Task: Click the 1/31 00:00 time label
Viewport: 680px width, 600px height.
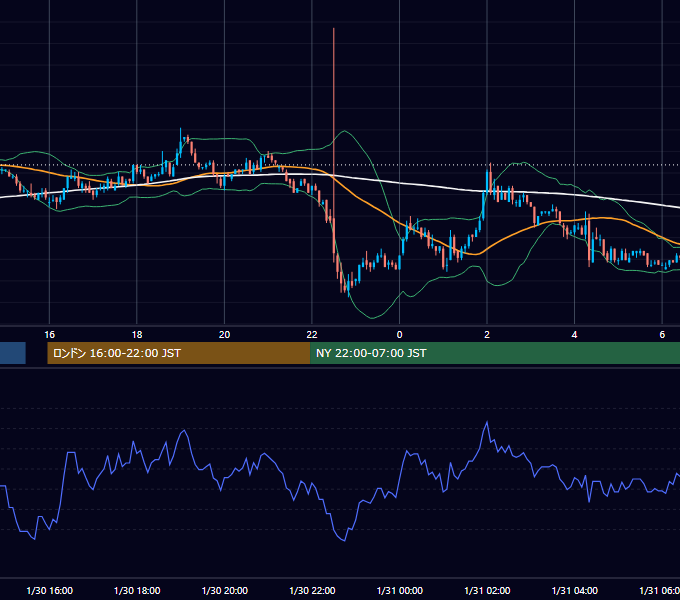Action: 400,590
